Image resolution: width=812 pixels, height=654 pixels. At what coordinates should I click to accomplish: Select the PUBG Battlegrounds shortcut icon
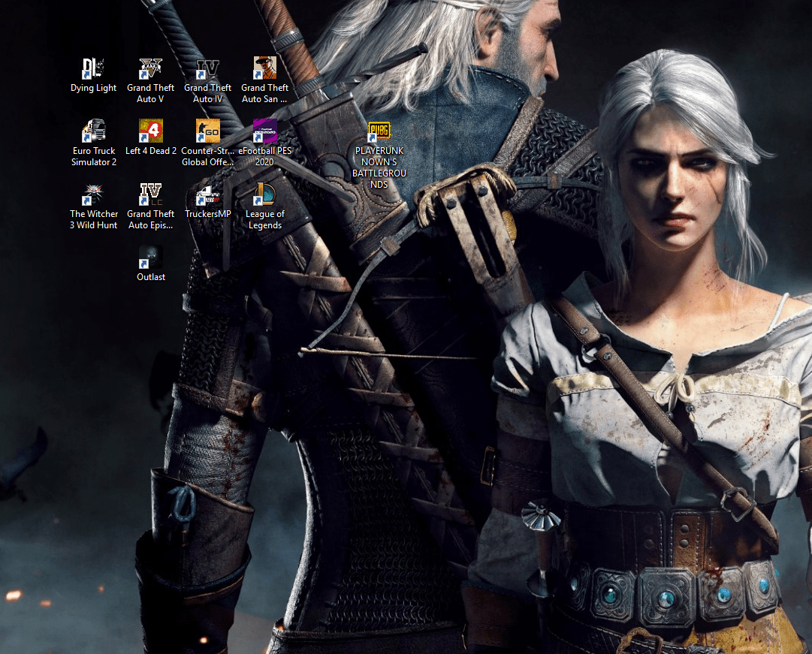pyautogui.click(x=379, y=131)
